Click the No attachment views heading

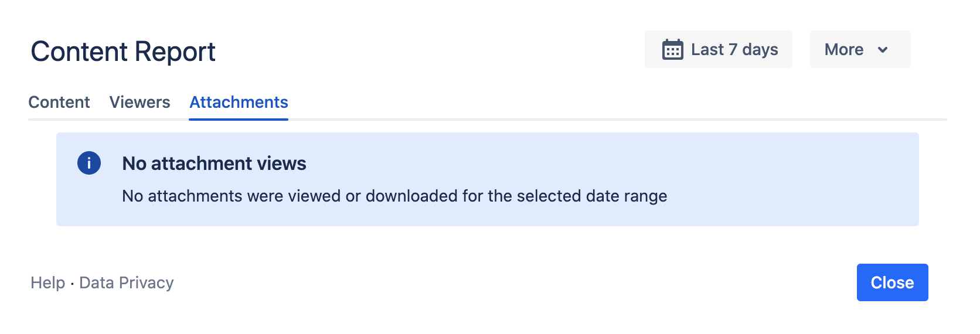(214, 163)
